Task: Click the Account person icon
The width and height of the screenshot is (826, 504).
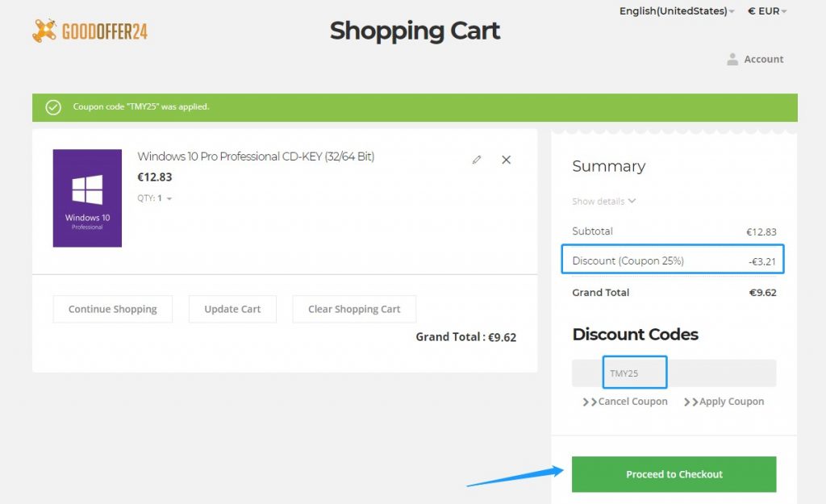Action: tap(732, 59)
